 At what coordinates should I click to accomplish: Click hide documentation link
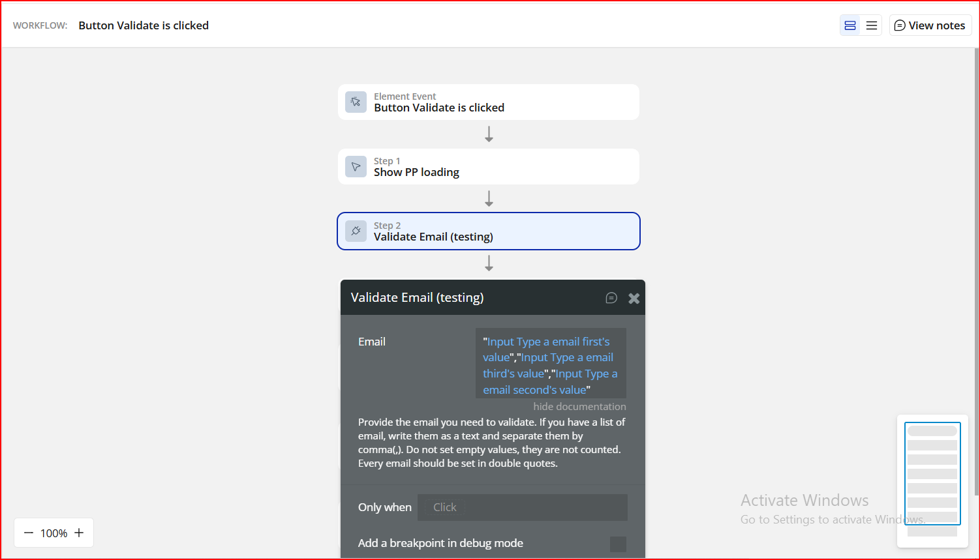tap(579, 406)
